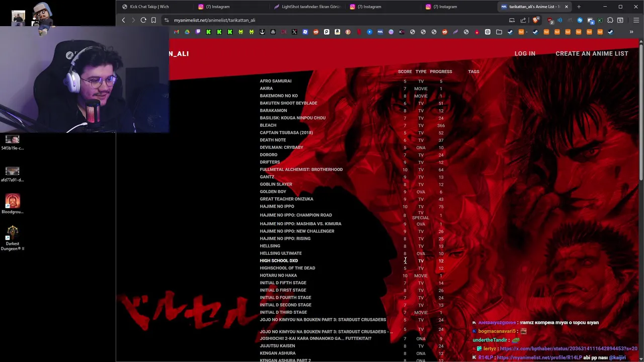Open the white P bookmark icon
Viewport: 644px width, 362px height.
[x=327, y=32]
